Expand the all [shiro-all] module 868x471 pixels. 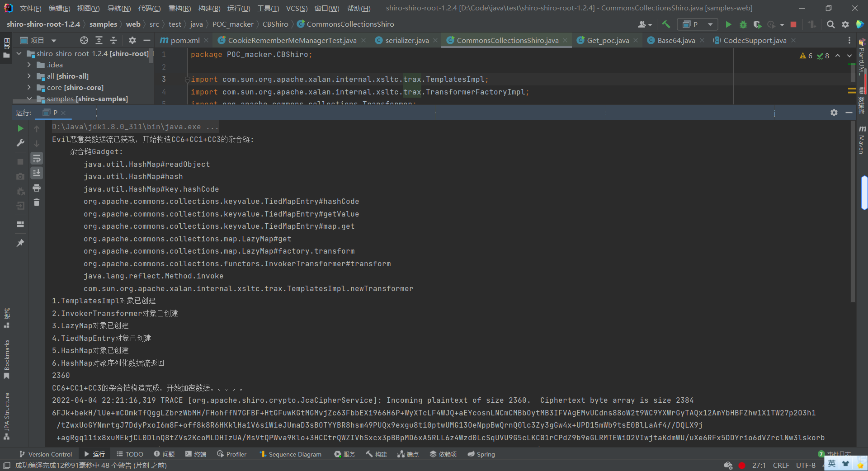(x=29, y=76)
